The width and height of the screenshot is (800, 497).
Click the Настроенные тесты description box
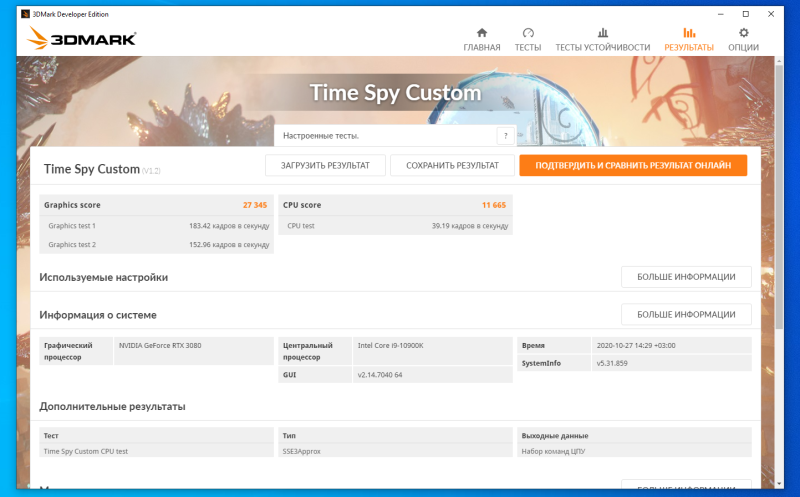pos(394,136)
